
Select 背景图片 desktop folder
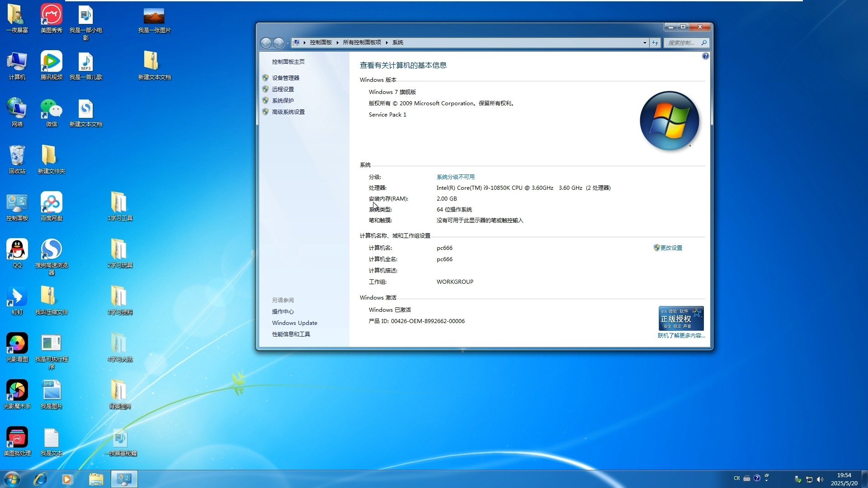120,395
